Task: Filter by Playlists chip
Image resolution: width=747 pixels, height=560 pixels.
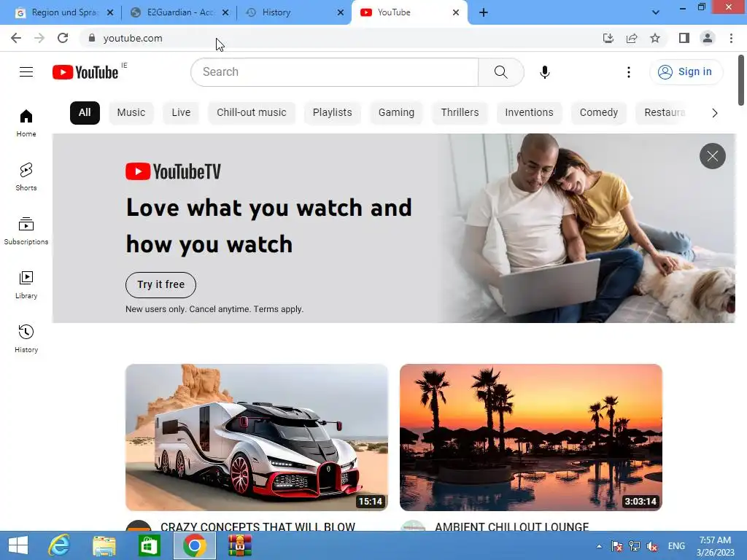Action: click(332, 113)
